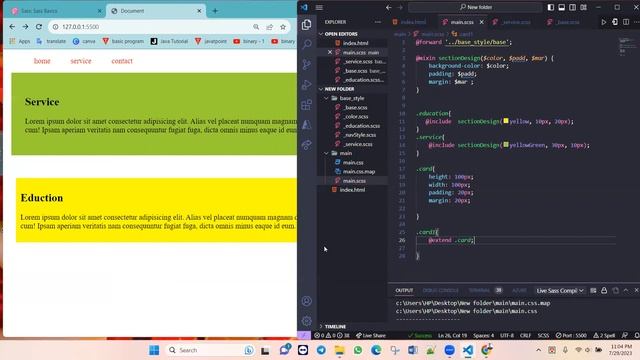Click the yellow color swatch on line 11
The height and width of the screenshot is (360, 640).
(x=506, y=121)
